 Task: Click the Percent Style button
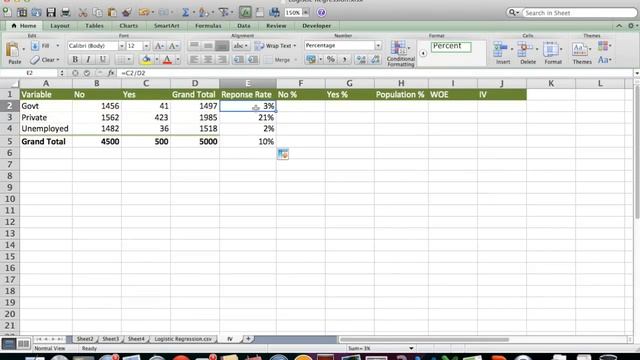tap(331, 60)
